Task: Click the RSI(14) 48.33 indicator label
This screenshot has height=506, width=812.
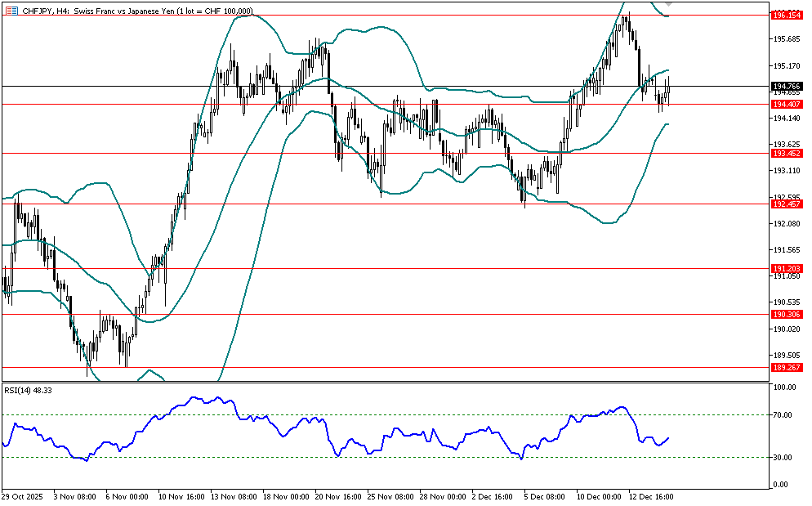Action: (28, 389)
